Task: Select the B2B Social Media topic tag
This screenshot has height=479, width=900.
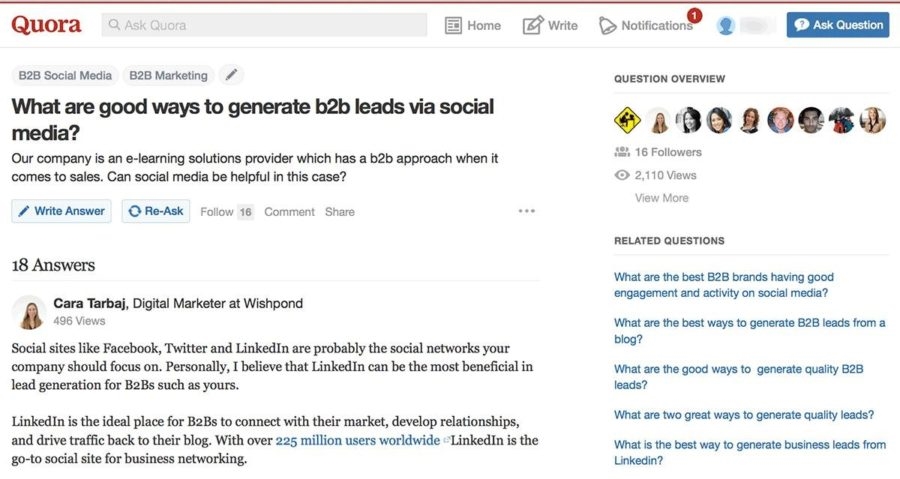Action: pyautogui.click(x=65, y=75)
